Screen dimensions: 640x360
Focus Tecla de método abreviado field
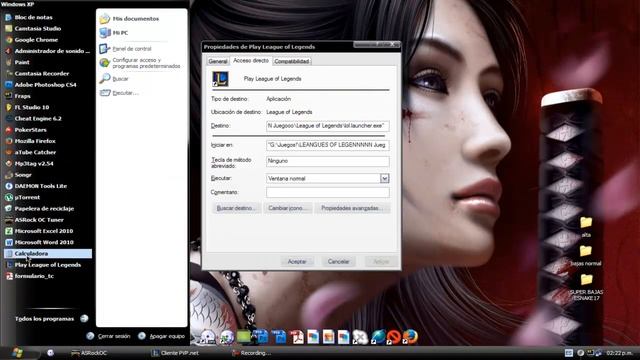click(328, 161)
